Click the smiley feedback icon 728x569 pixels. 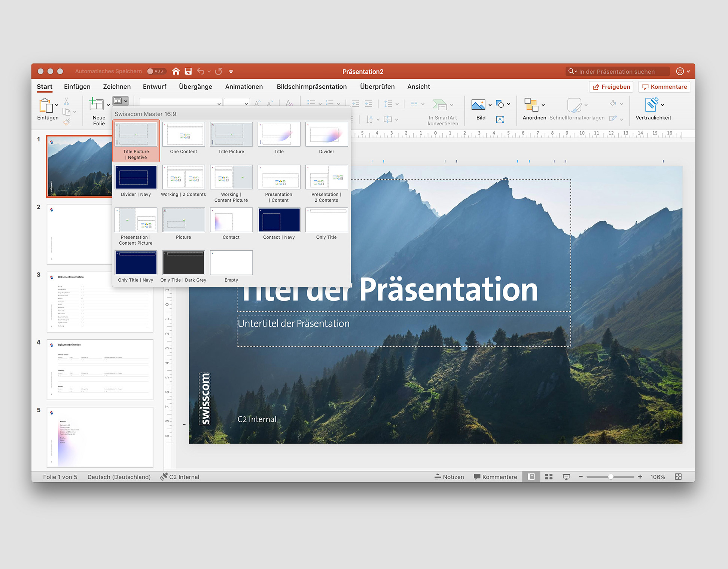point(680,71)
